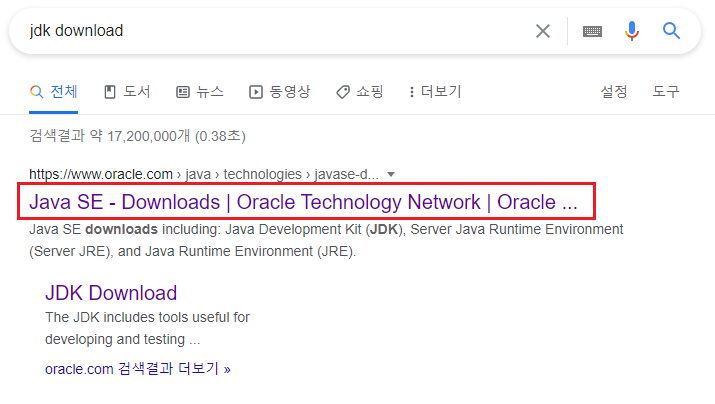Select the 전체 (All) results tab
Screen dimensions: 715x404
pos(54,92)
